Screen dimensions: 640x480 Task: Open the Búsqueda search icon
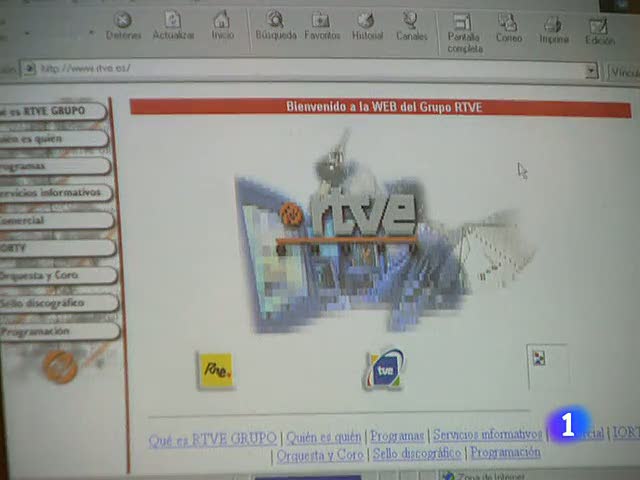[x=275, y=24]
